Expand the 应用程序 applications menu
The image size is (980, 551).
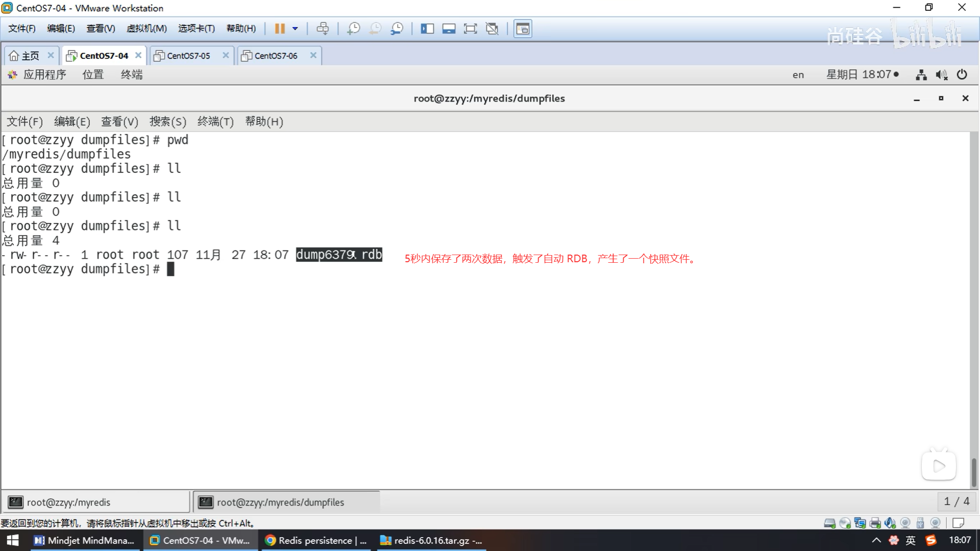[44, 74]
